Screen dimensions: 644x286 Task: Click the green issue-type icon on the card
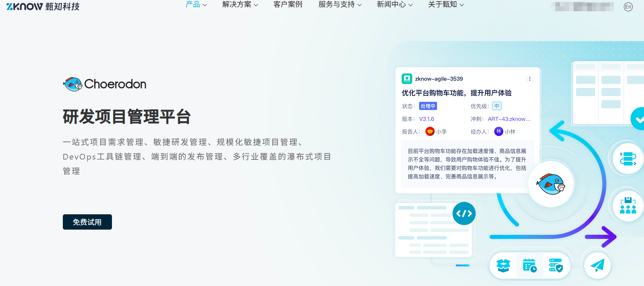point(407,79)
